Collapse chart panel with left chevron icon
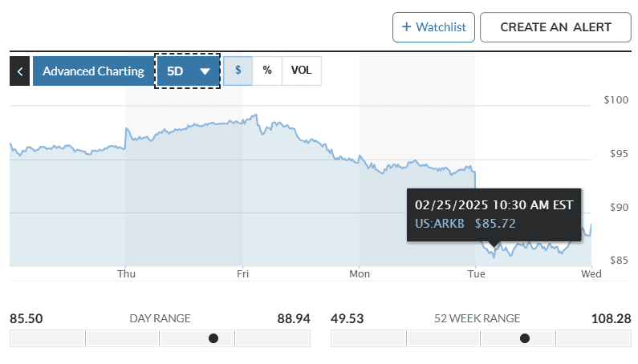This screenshot has width=638, height=364. [19, 71]
